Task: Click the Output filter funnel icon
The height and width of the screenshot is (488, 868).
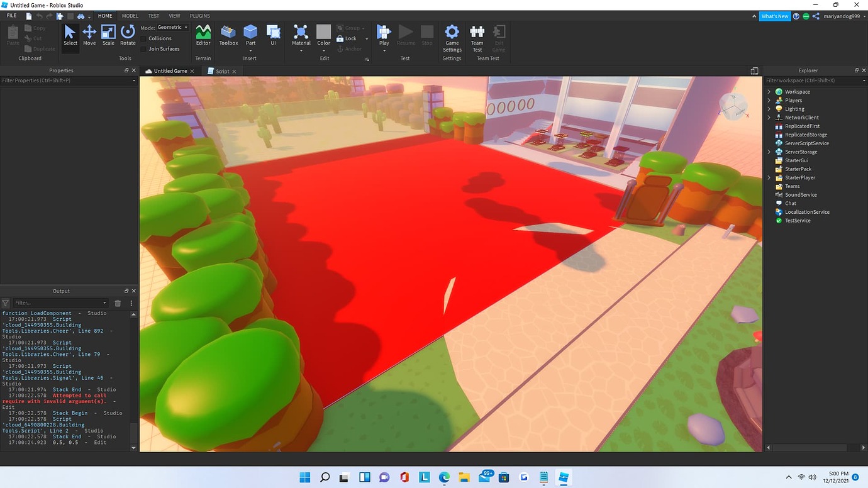Action: [x=6, y=303]
